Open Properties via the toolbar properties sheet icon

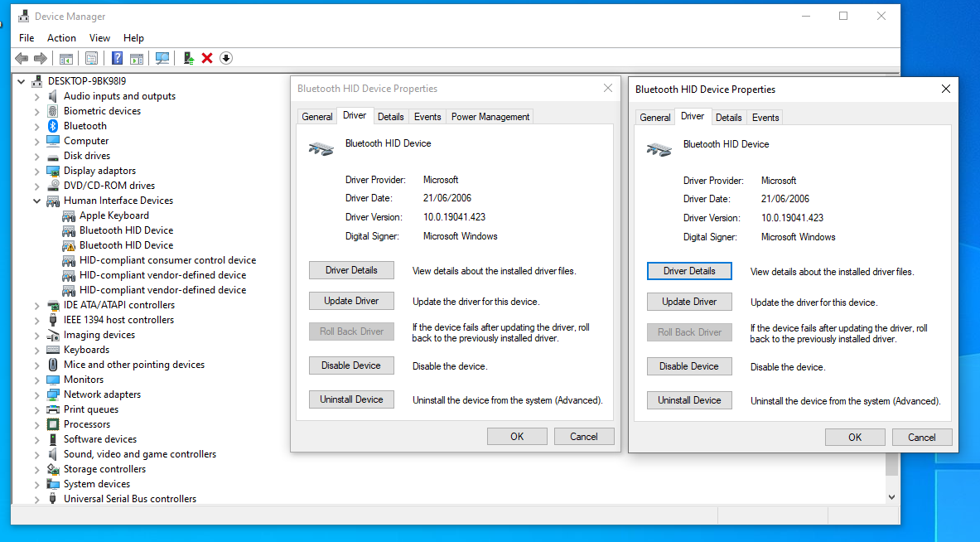[91, 58]
